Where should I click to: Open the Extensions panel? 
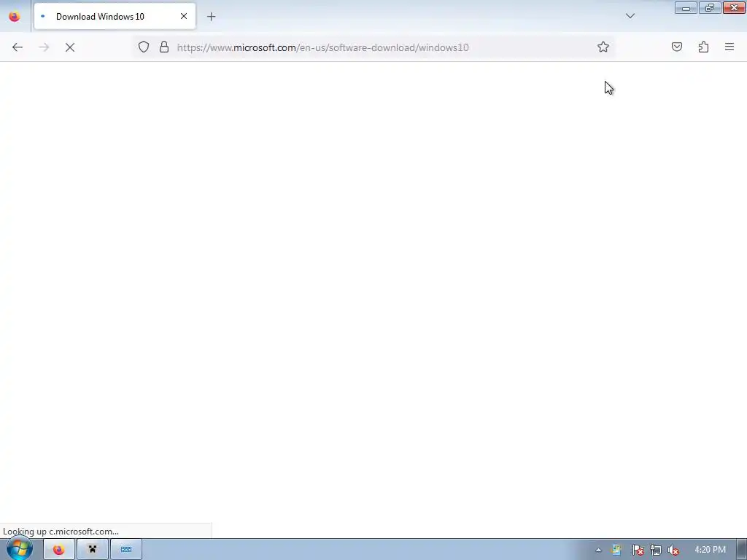coord(704,47)
